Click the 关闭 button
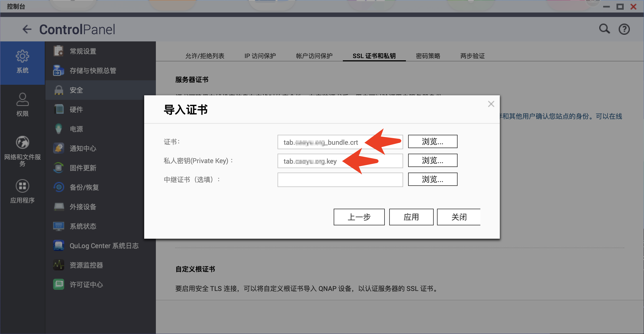Viewport: 644px width, 334px height. click(459, 217)
